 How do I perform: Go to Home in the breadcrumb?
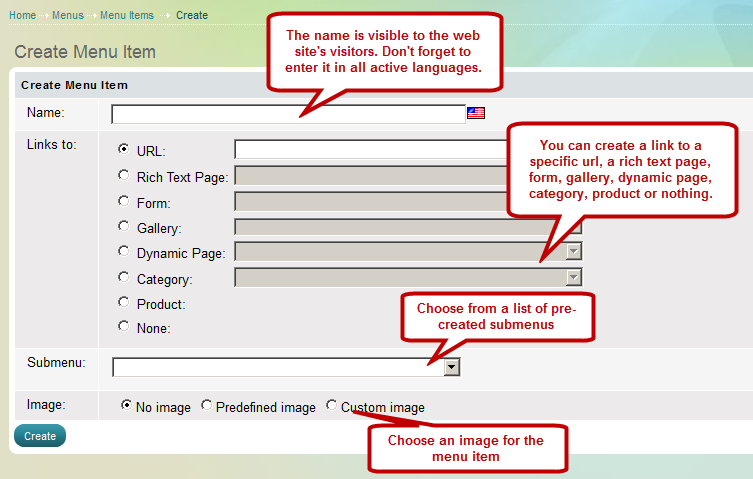pyautogui.click(x=22, y=15)
